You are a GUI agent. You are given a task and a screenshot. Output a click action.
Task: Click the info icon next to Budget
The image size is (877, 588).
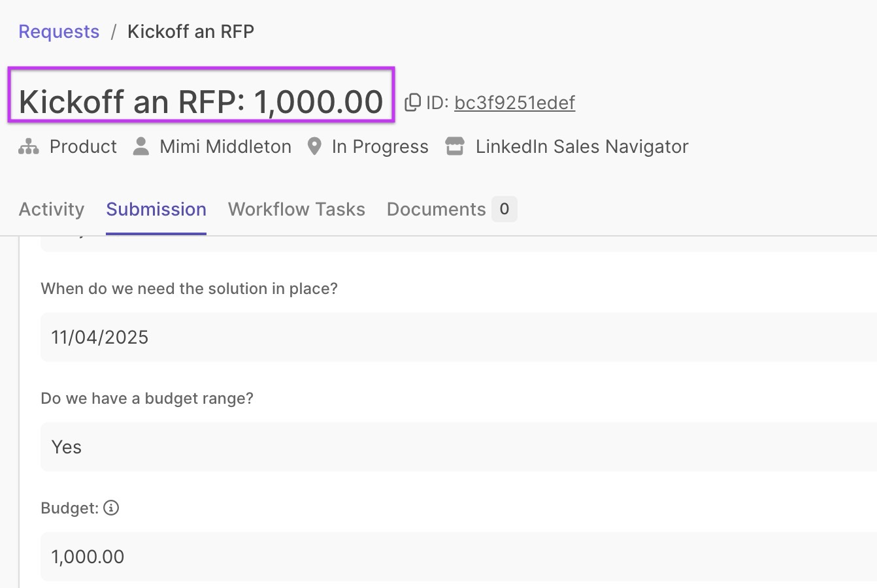pos(111,508)
